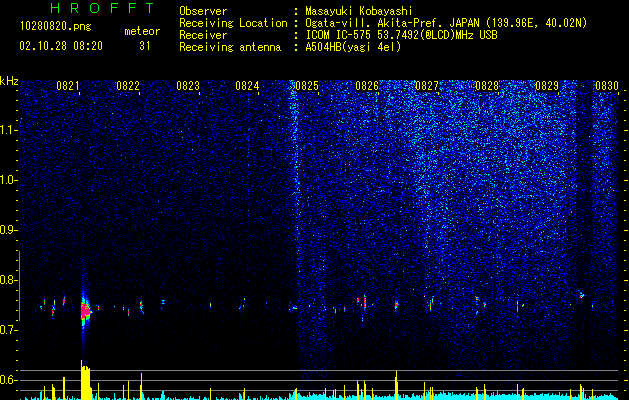Click the 0825 time marker
This screenshot has height=400, width=629.
click(x=307, y=86)
